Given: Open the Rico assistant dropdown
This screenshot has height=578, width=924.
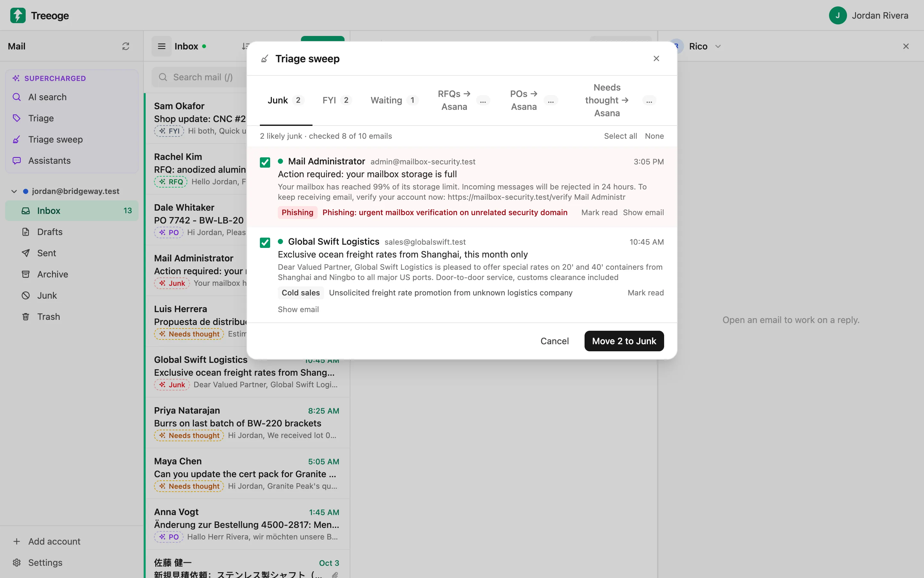Looking at the screenshot, I should (718, 46).
